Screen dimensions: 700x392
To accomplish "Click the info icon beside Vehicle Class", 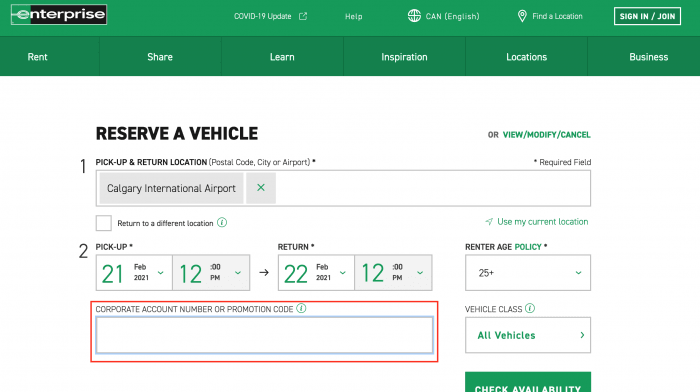I will 530,309.
